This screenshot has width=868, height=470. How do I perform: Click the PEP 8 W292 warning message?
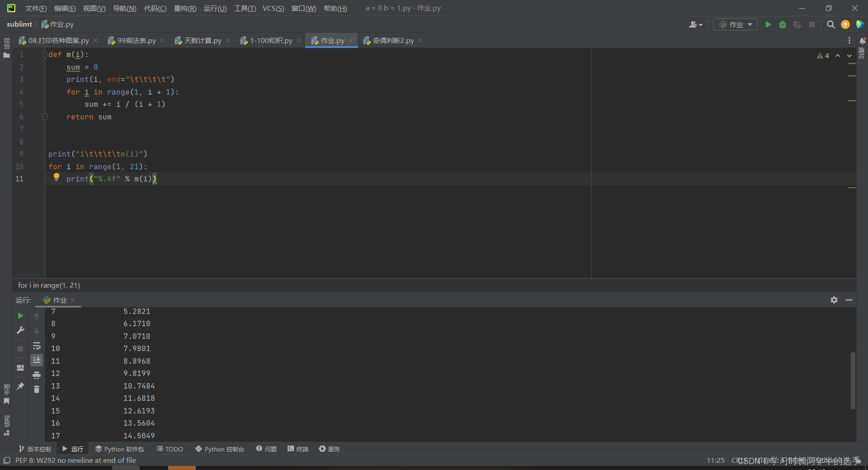tap(75, 460)
